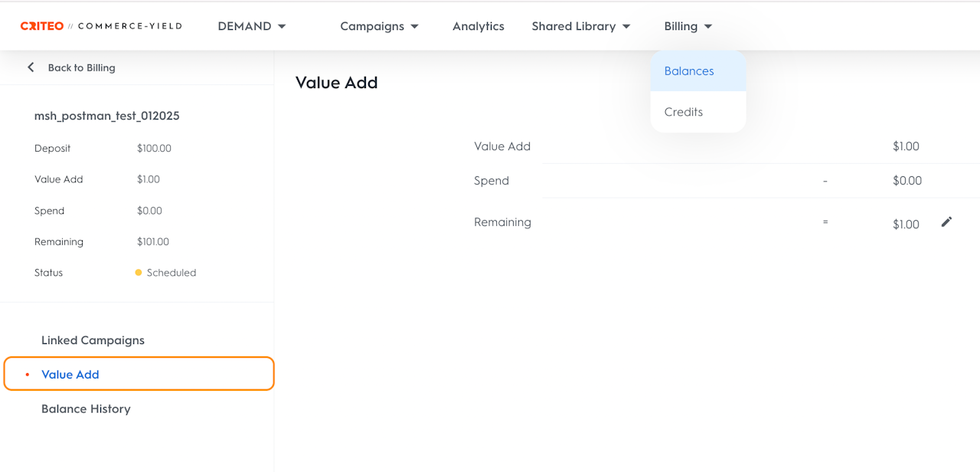Click the Criteo Commerce-Yield logo
This screenshot has height=472, width=980.
[x=101, y=26]
